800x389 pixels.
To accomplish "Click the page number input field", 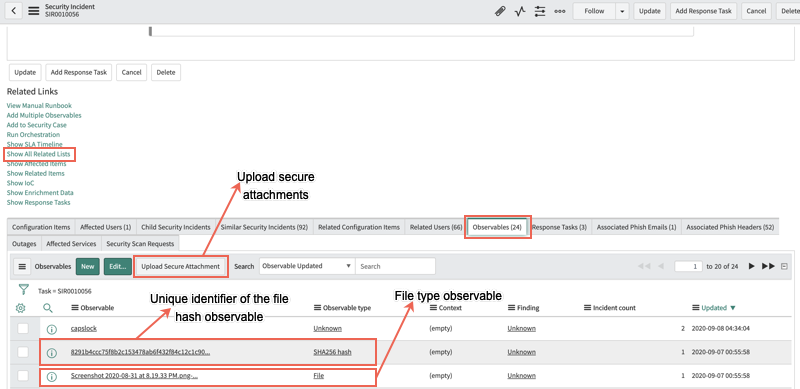I will [x=688, y=266].
